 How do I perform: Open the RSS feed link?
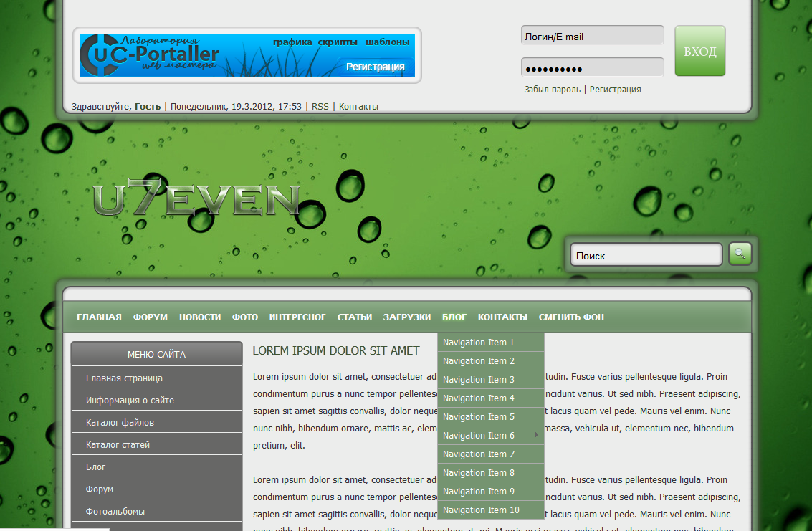320,107
